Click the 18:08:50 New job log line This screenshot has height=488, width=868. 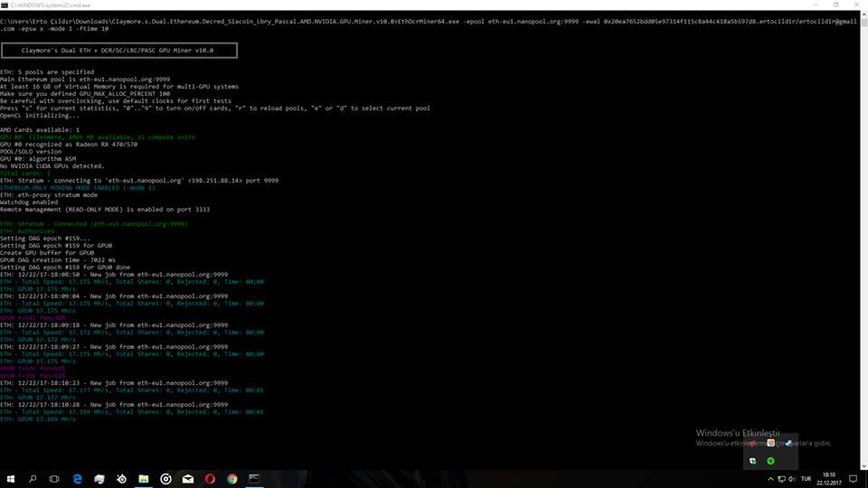click(x=114, y=275)
